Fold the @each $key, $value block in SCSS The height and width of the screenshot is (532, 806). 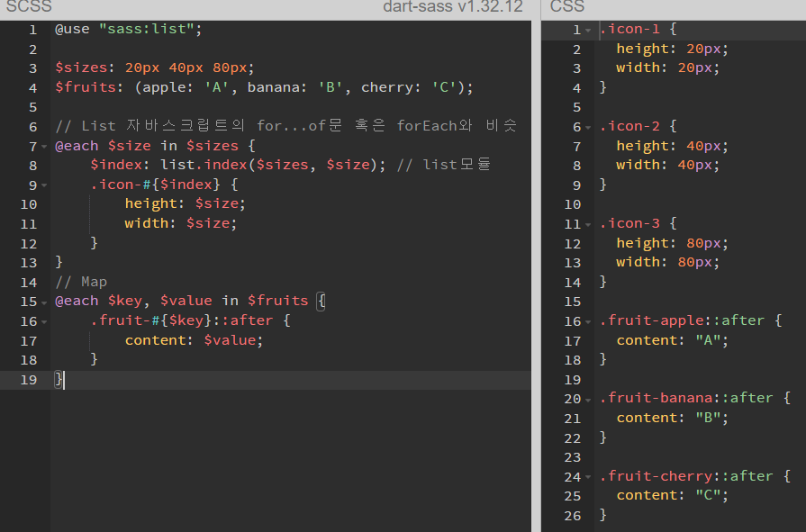coord(44,302)
